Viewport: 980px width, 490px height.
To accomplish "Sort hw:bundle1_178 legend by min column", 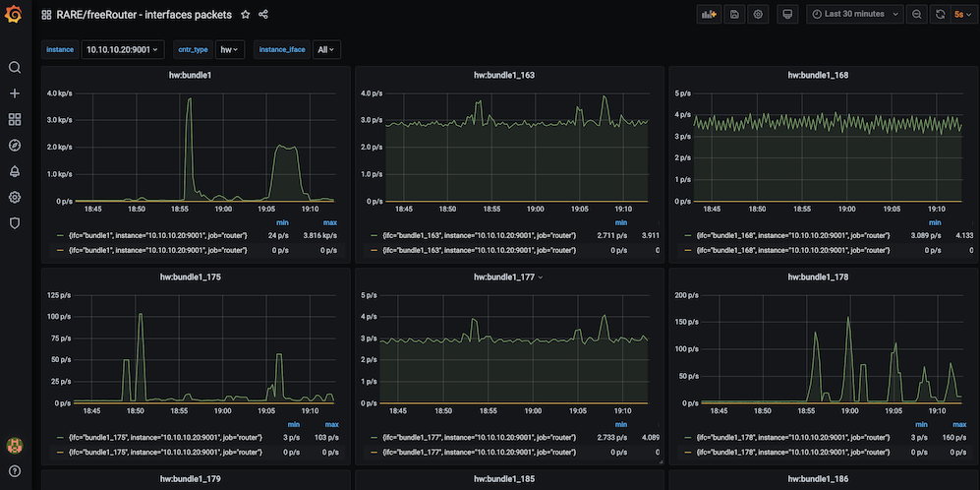I will 922,424.
